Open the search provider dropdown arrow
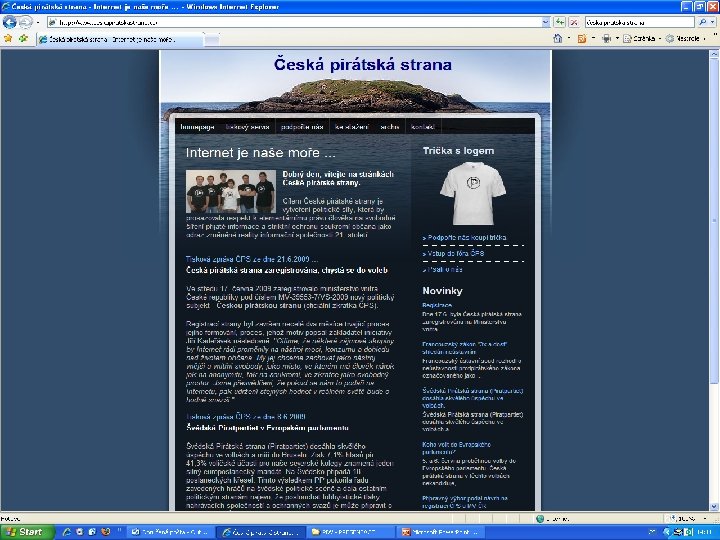Viewport: 720px width, 540px height. click(712, 22)
